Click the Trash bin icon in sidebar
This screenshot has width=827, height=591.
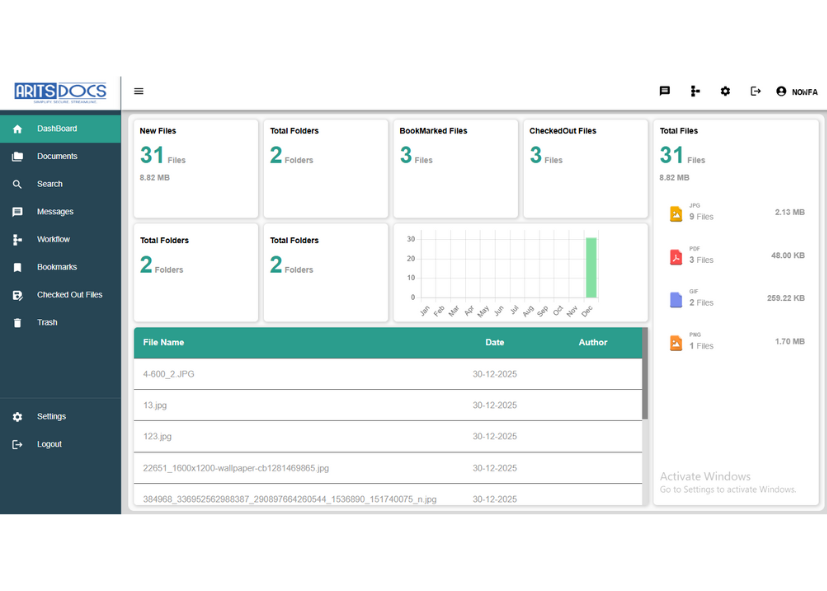[17, 323]
